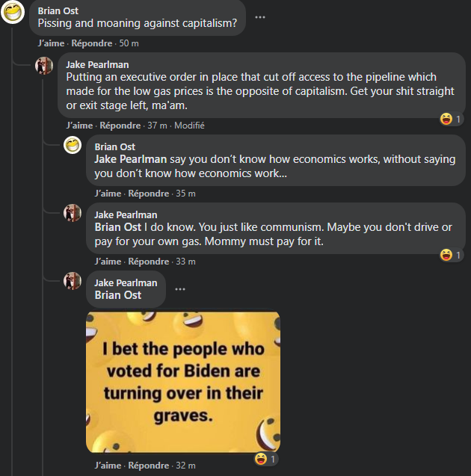Open the tagged Brian Ost link in meme reply
The width and height of the screenshot is (471, 476).
click(118, 295)
